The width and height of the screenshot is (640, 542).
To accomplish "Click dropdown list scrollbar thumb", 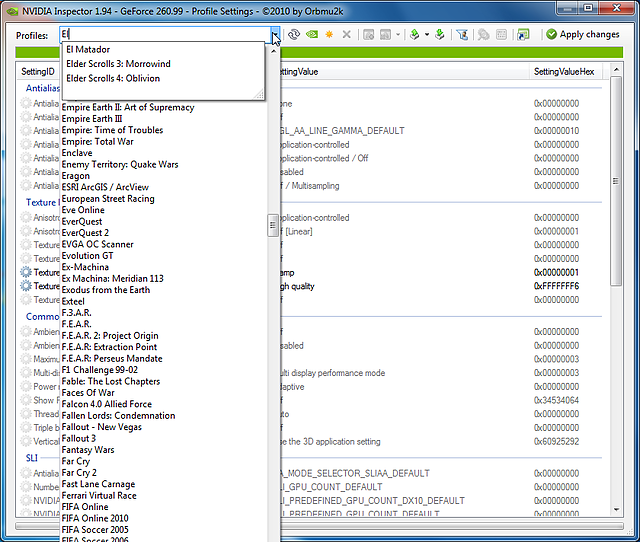I will [273, 225].
